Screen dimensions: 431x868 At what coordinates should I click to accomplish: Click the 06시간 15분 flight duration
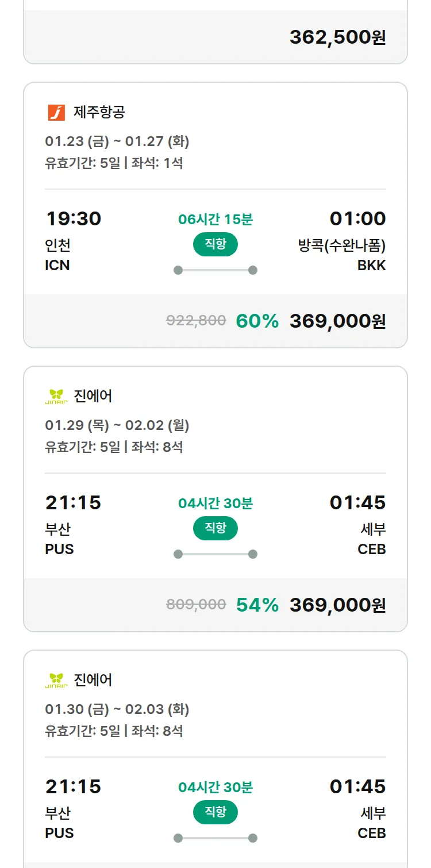pos(215,219)
